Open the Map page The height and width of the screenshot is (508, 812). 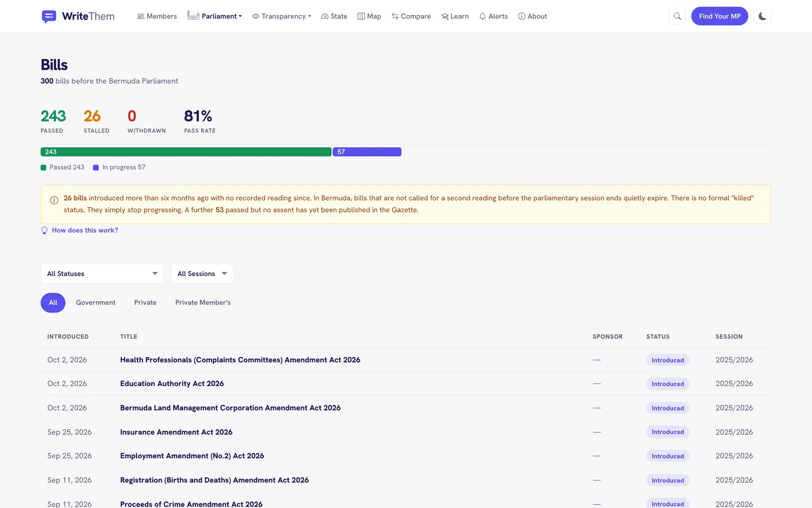click(x=369, y=16)
